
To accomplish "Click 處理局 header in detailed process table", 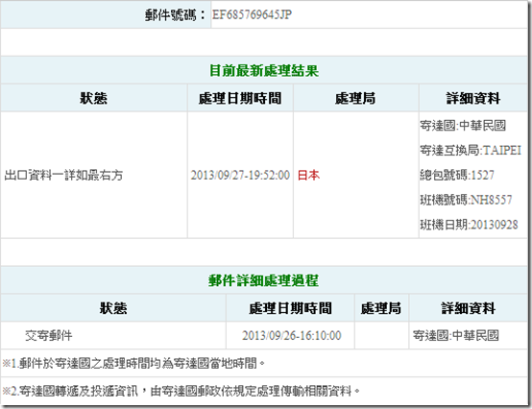I will click(381, 308).
